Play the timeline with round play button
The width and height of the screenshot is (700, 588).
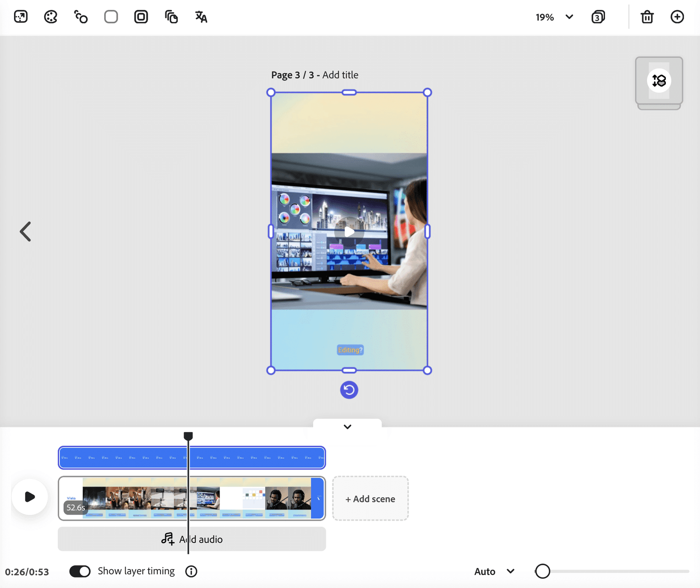tap(30, 497)
